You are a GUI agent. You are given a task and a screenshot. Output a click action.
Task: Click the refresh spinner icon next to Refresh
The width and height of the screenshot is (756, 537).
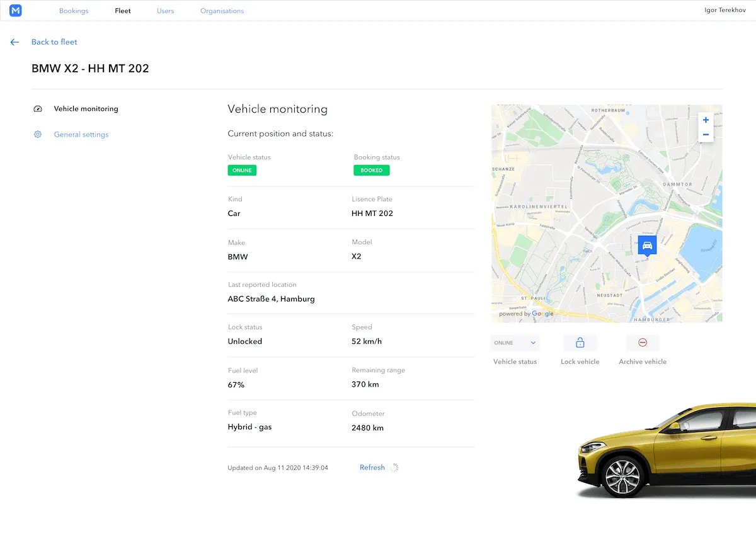[395, 468]
